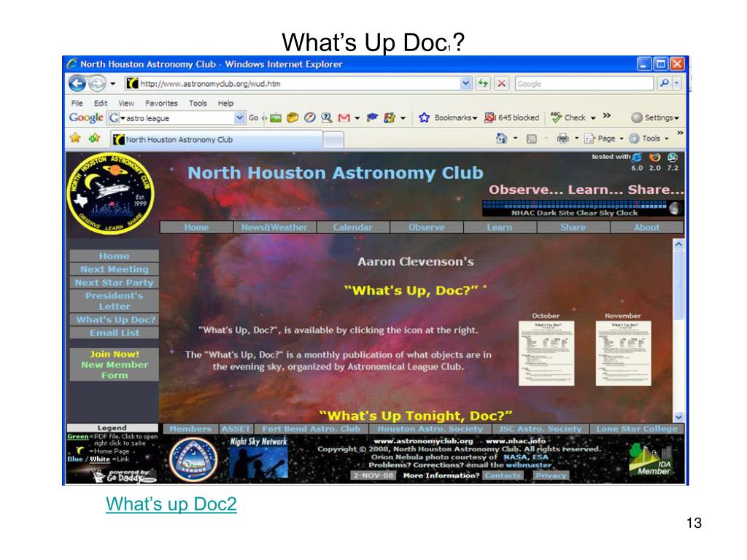Click the Tools gear icon

[634, 139]
